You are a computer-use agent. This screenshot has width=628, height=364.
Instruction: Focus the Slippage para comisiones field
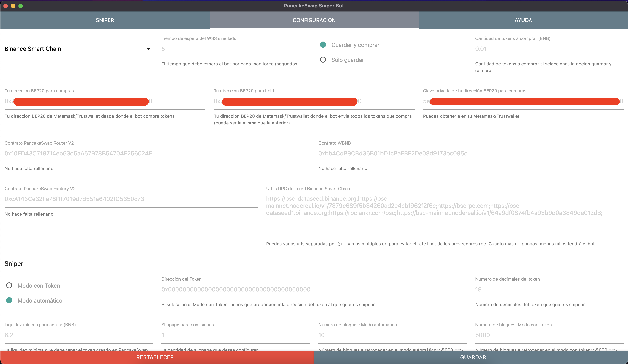click(236, 335)
